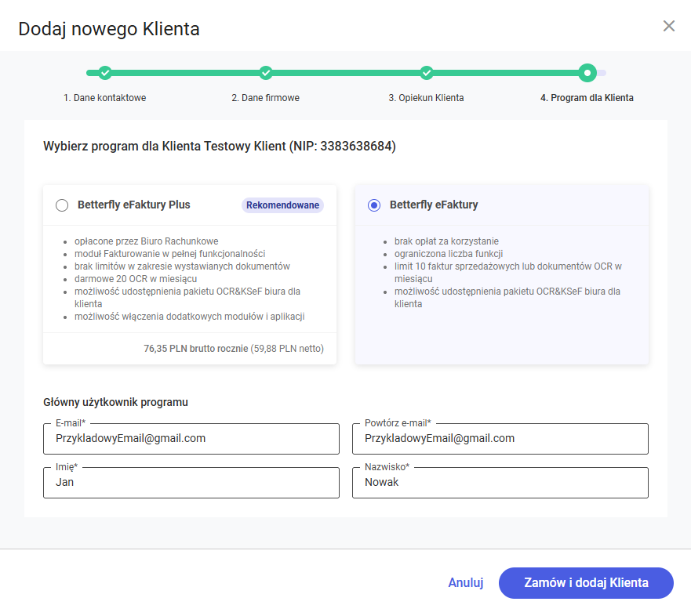Click the step 3 checkmark circle
The width and height of the screenshot is (691, 616).
(427, 73)
